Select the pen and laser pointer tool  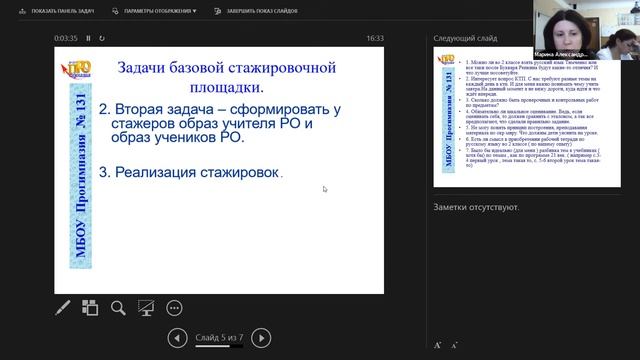(x=63, y=308)
